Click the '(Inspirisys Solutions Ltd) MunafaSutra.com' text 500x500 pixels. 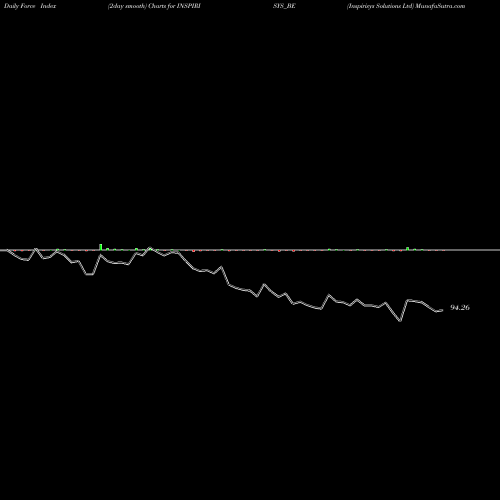pos(406,6)
